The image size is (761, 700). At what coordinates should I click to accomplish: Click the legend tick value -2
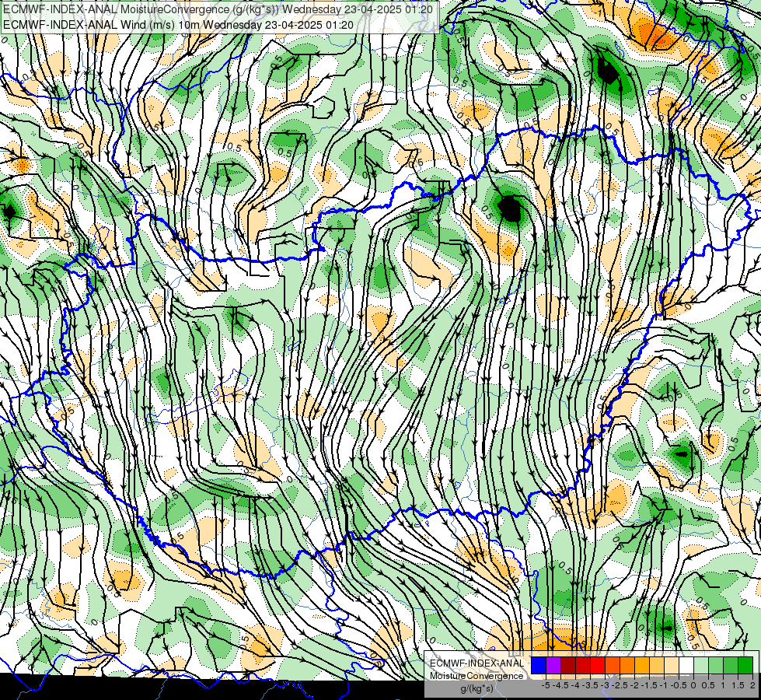[634, 685]
